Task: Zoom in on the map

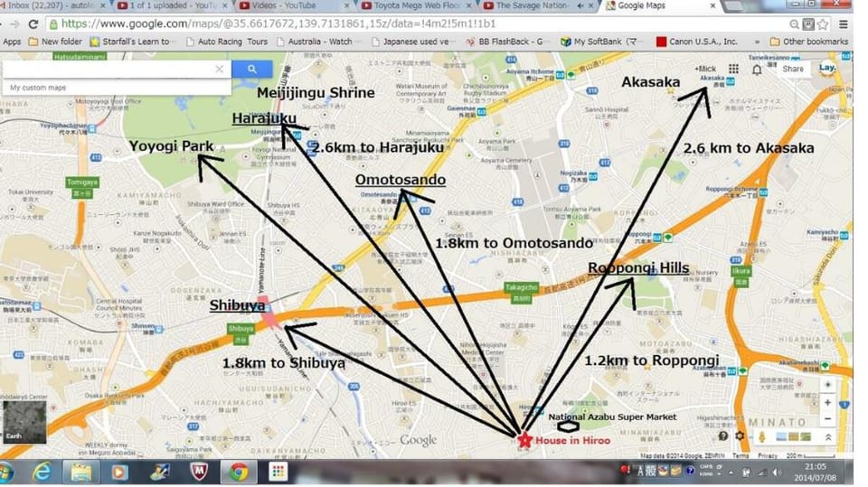Action: 827,402
